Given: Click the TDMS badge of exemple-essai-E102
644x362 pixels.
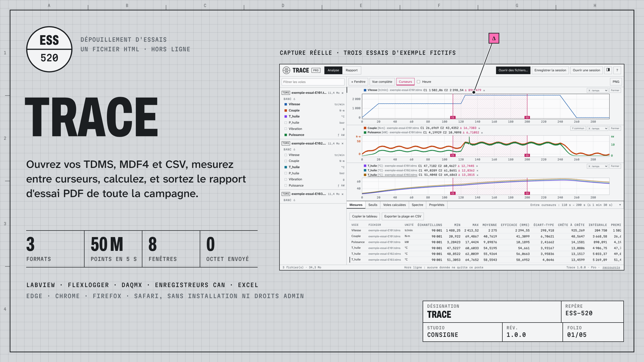Looking at the screenshot, I should point(286,143).
